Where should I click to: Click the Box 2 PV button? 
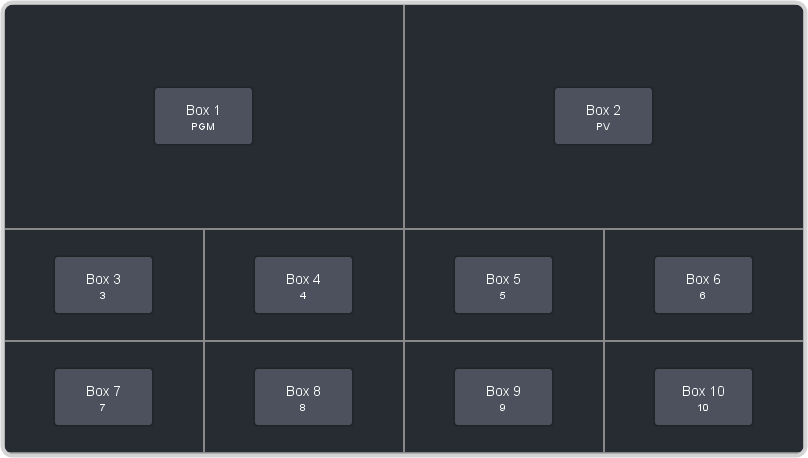(x=603, y=116)
